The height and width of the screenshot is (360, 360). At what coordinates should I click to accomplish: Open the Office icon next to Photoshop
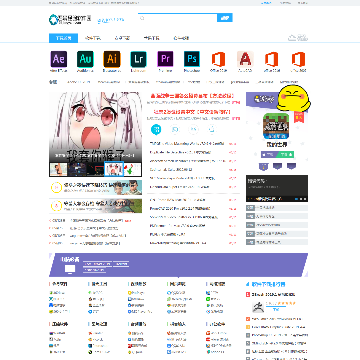point(218,59)
